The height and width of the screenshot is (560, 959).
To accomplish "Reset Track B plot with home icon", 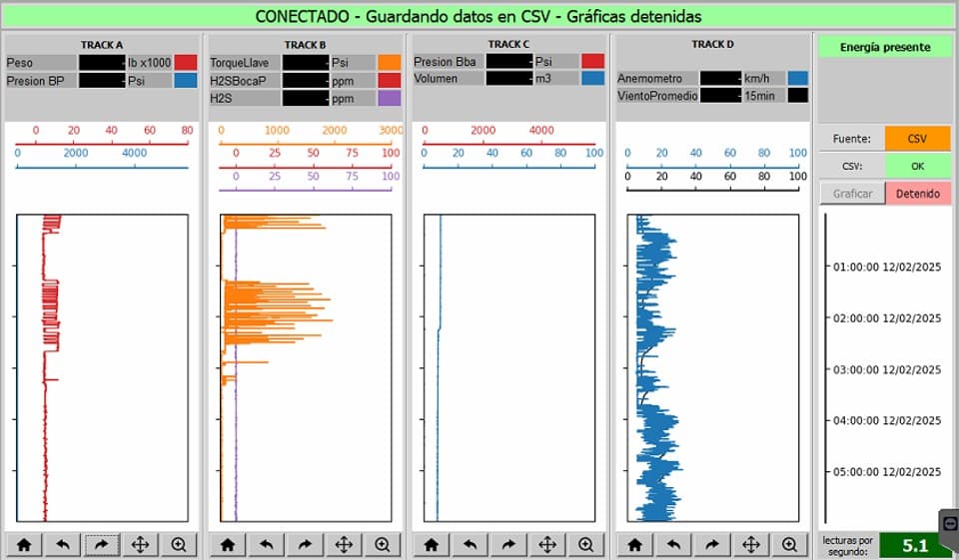I will (228, 544).
